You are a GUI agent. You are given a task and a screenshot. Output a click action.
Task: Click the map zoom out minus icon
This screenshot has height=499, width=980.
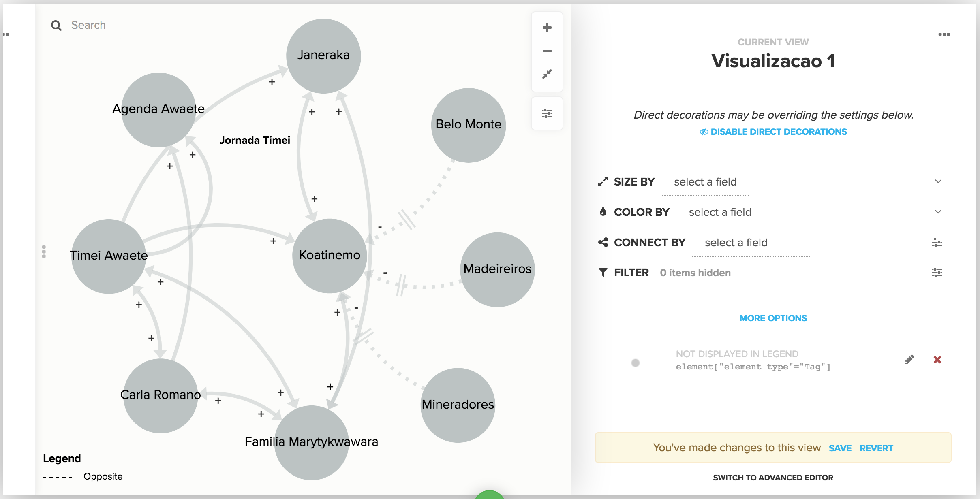pyautogui.click(x=547, y=51)
